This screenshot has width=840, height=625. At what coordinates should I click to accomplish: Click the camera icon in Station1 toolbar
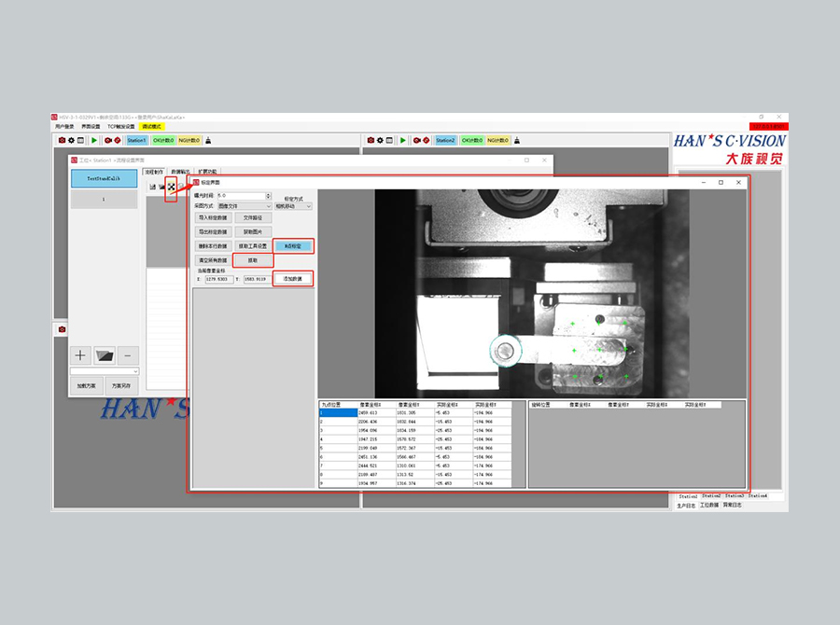pos(62,140)
